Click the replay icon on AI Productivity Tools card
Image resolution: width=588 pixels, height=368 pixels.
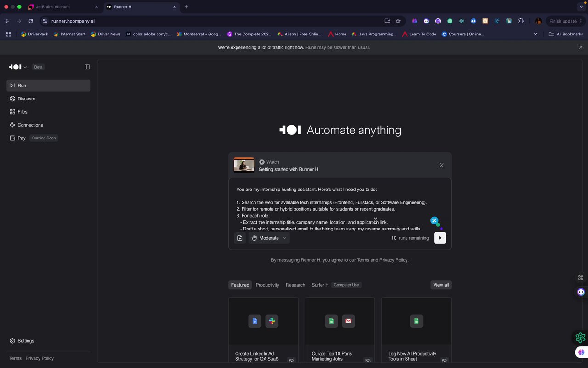(444, 361)
